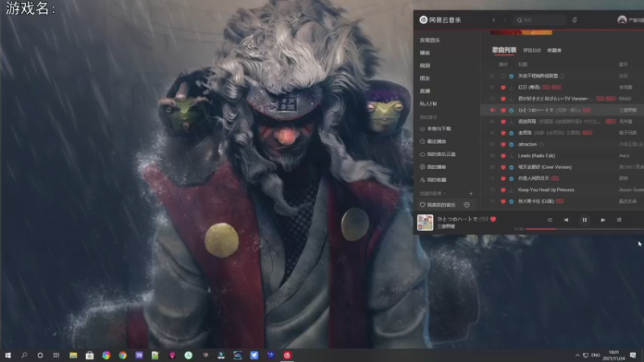
Task: Unlike ひとつのハートで row heart
Action: [503, 110]
